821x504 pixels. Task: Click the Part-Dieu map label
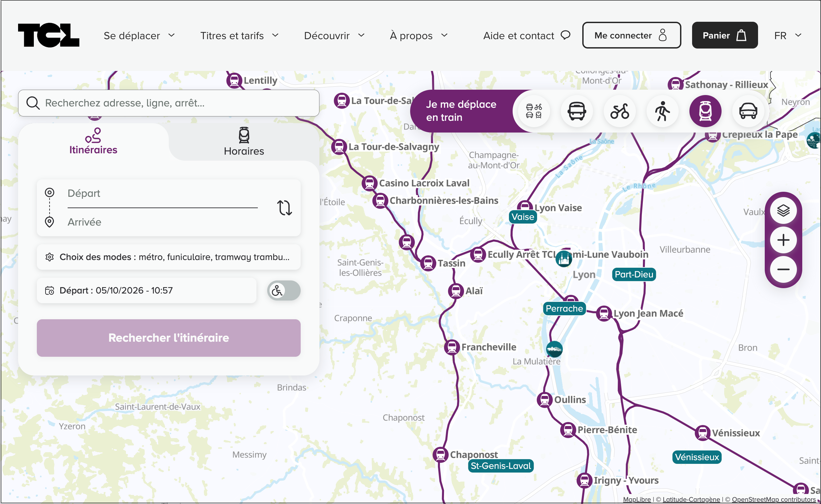(x=634, y=274)
